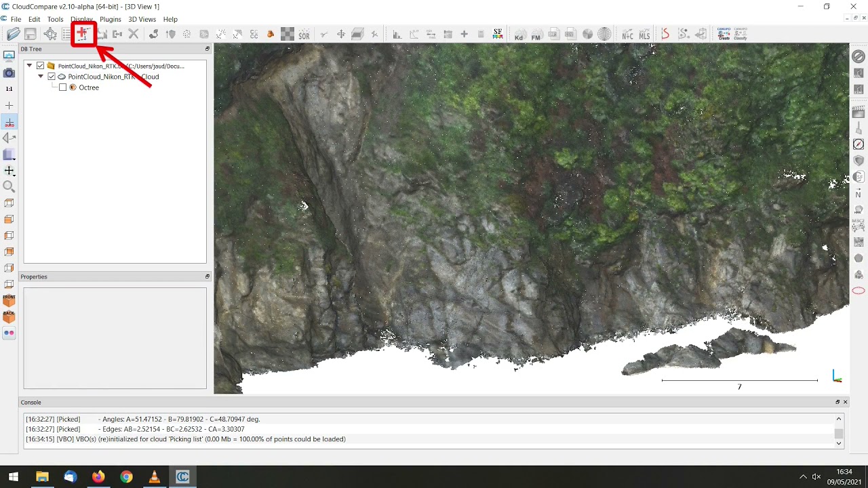Open the Help menu
This screenshot has height=488, width=868.
(x=170, y=20)
